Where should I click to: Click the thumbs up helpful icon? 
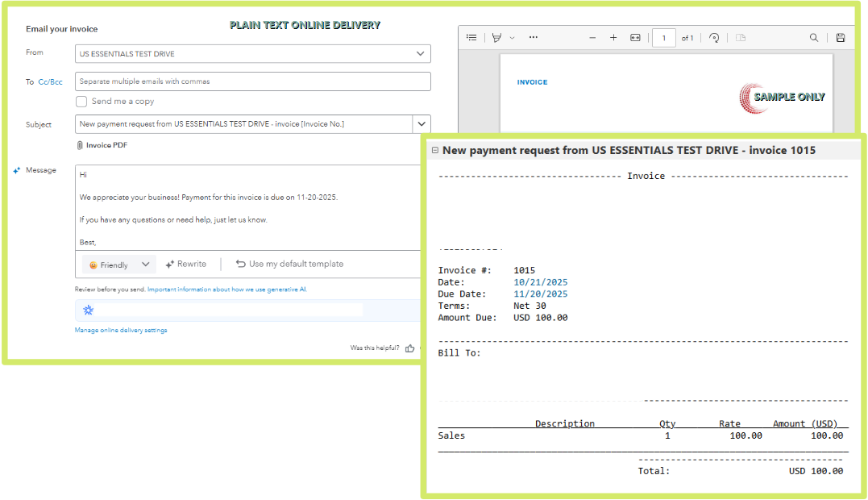409,348
